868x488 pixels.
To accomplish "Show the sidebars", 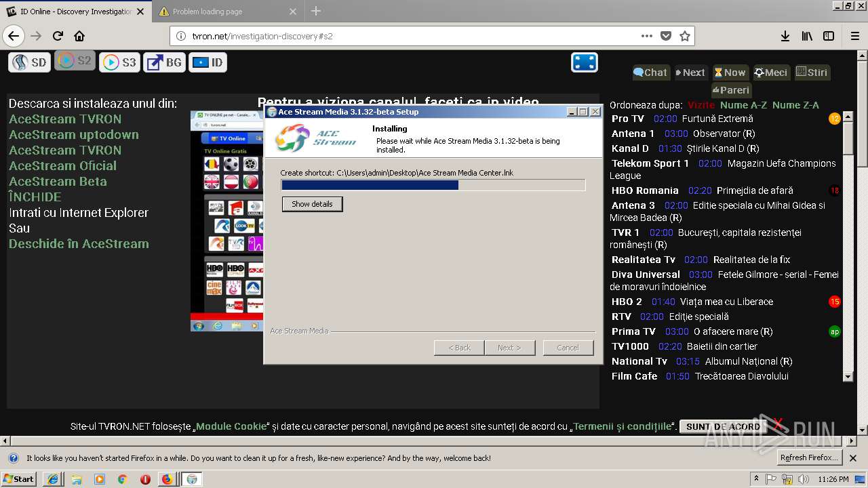I will tap(829, 36).
